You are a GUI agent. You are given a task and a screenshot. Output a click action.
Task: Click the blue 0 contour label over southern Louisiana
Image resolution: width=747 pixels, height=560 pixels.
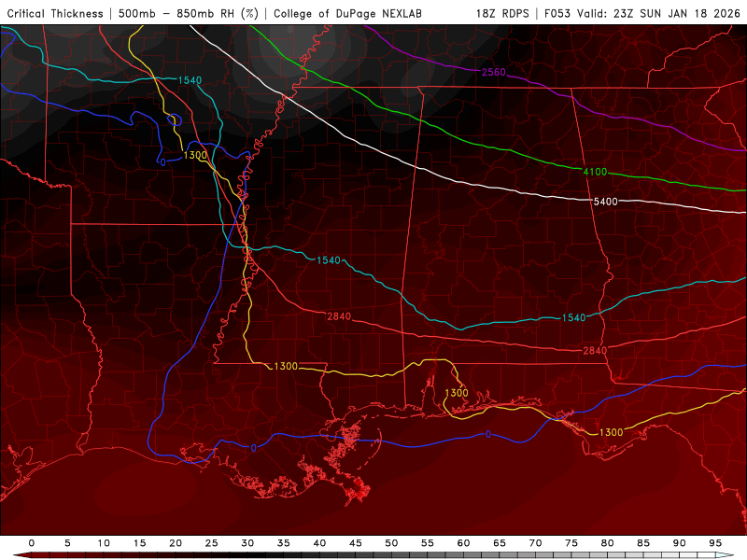(x=253, y=448)
